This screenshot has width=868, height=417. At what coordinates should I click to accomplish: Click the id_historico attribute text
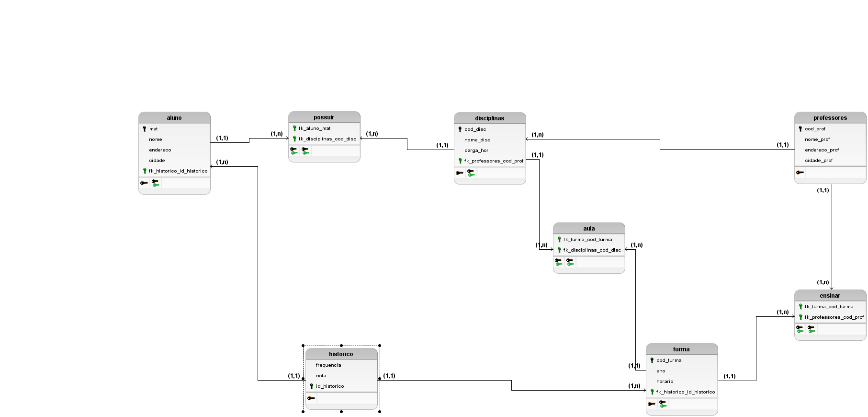click(x=330, y=386)
